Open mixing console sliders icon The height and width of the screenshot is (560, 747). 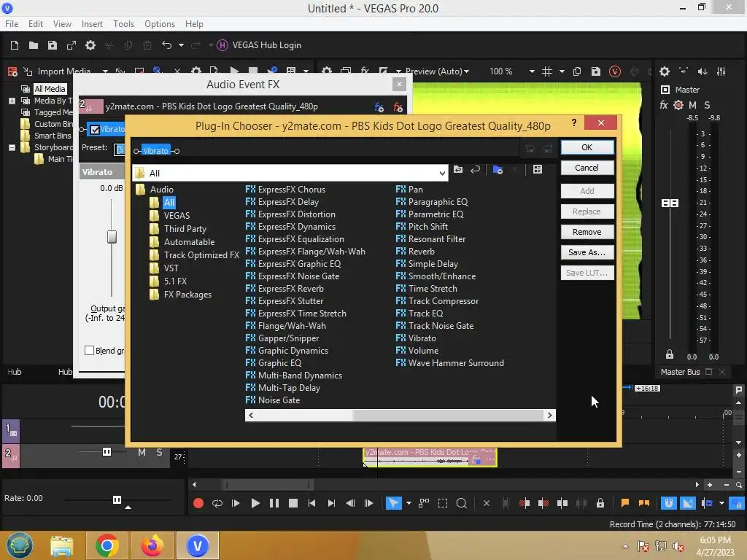click(x=721, y=71)
